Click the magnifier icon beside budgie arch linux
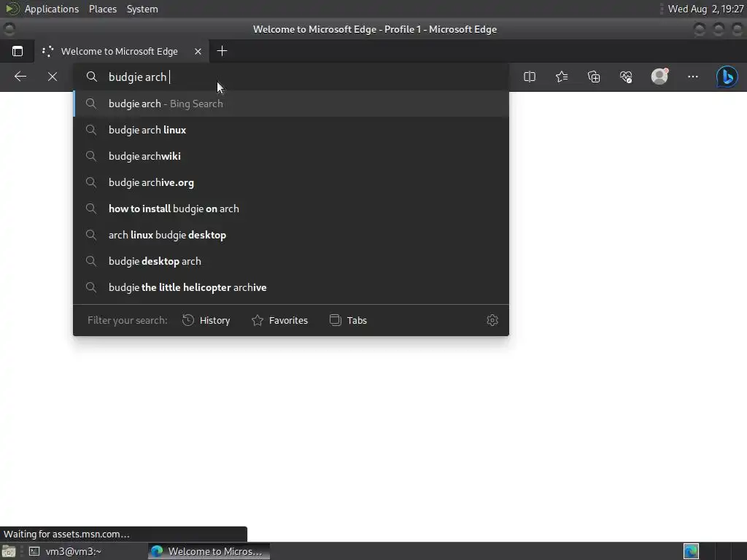 91,130
